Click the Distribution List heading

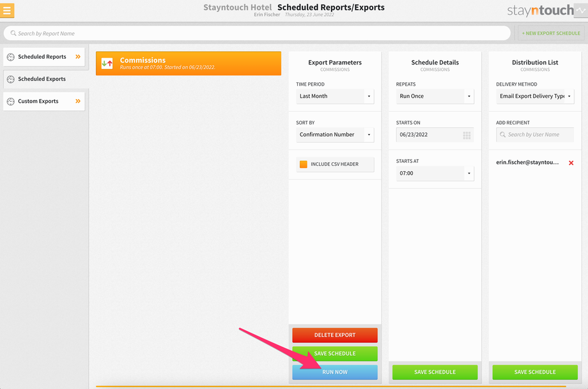coord(535,62)
